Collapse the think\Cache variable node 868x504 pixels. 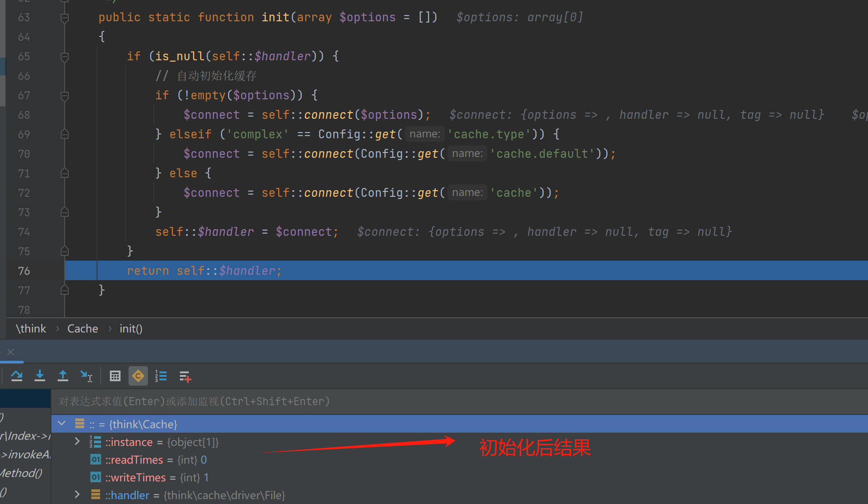pos(62,424)
